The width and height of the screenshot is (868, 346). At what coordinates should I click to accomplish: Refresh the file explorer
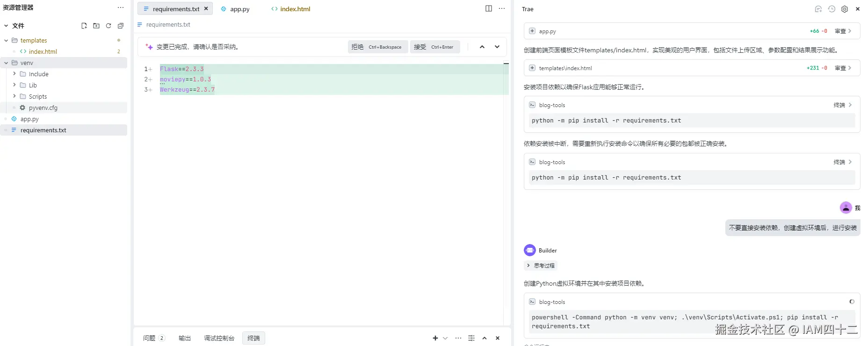point(108,26)
